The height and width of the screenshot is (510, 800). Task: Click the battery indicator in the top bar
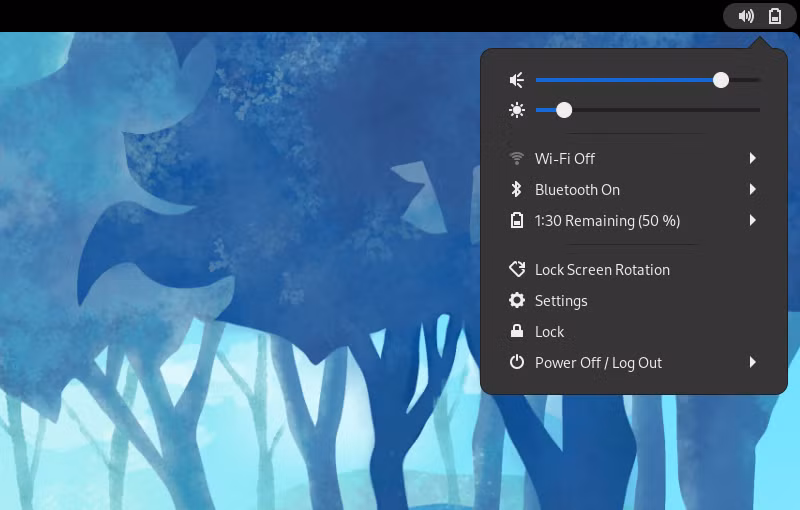774,16
